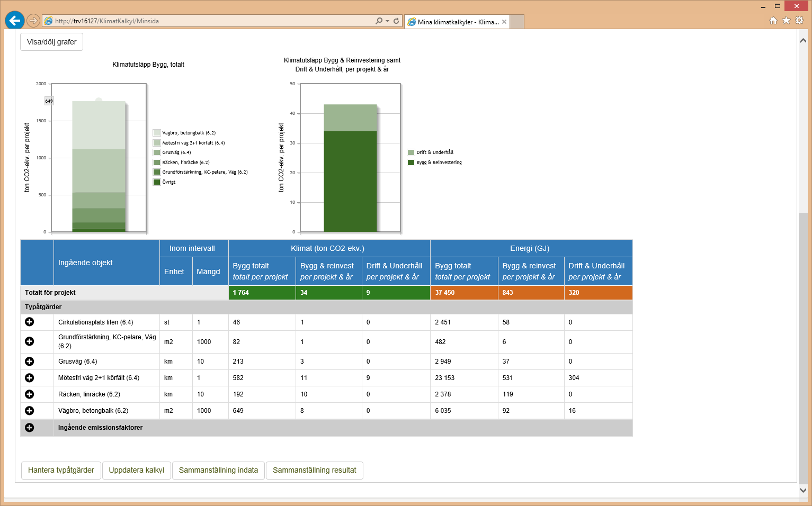The width and height of the screenshot is (812, 506).
Task: Click Klimatutsläpp Bygg, totalt chart title
Action: coord(148,65)
